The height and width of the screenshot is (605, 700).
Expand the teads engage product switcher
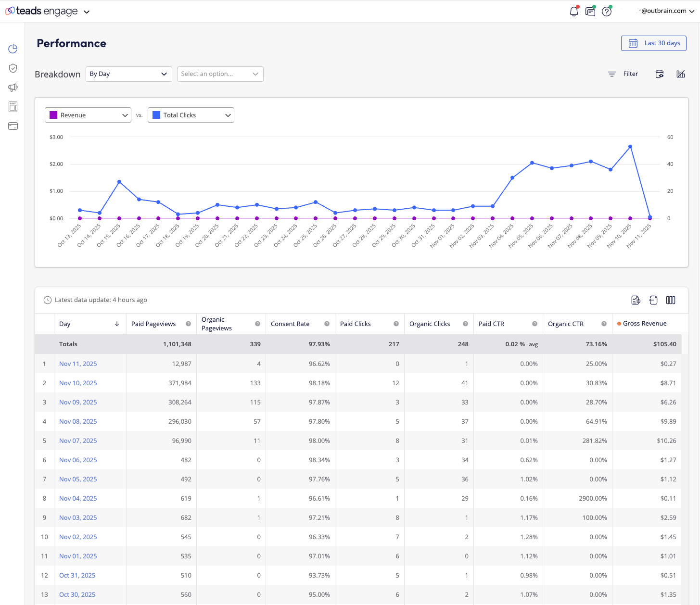click(87, 11)
